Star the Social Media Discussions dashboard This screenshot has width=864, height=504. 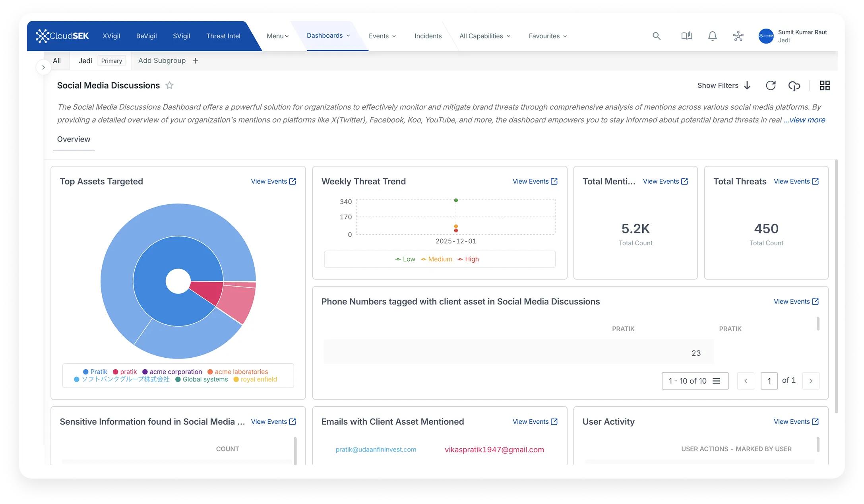click(x=169, y=85)
